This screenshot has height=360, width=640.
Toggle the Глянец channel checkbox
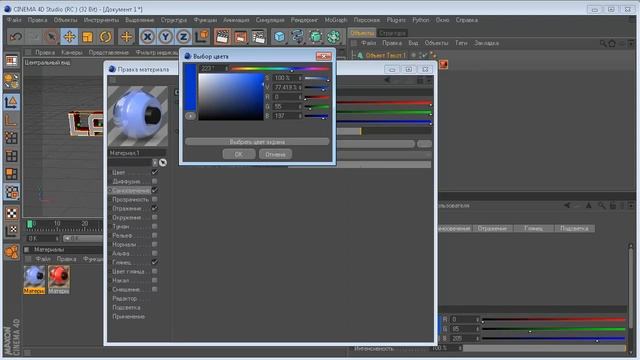pos(155,262)
